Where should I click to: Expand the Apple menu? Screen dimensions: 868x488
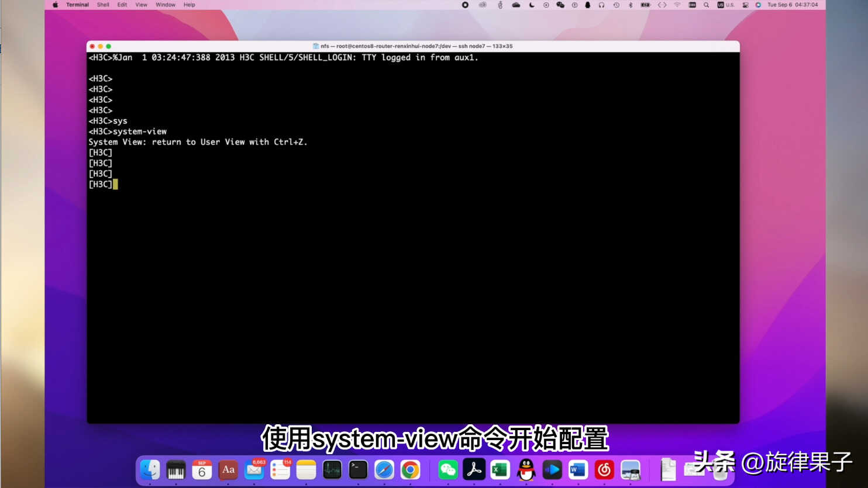click(x=56, y=5)
